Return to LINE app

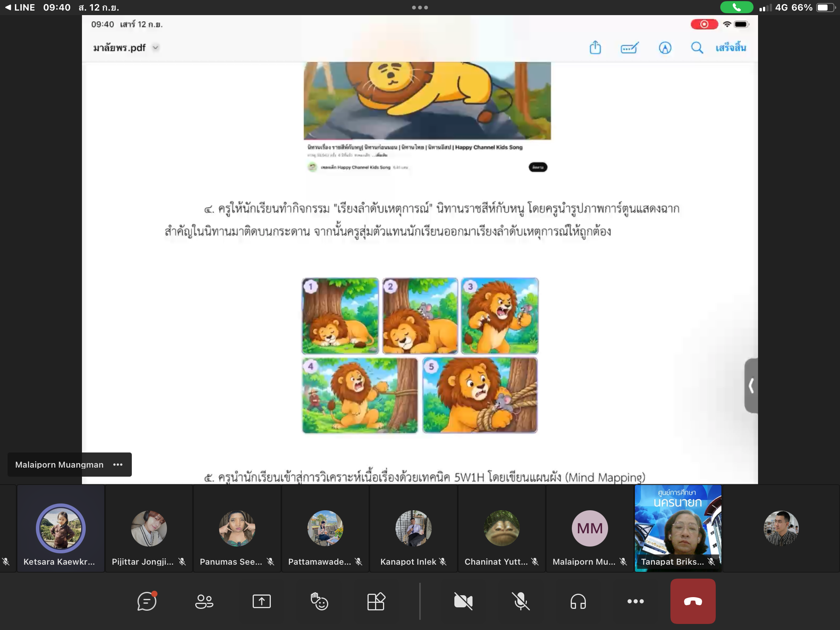tap(20, 7)
